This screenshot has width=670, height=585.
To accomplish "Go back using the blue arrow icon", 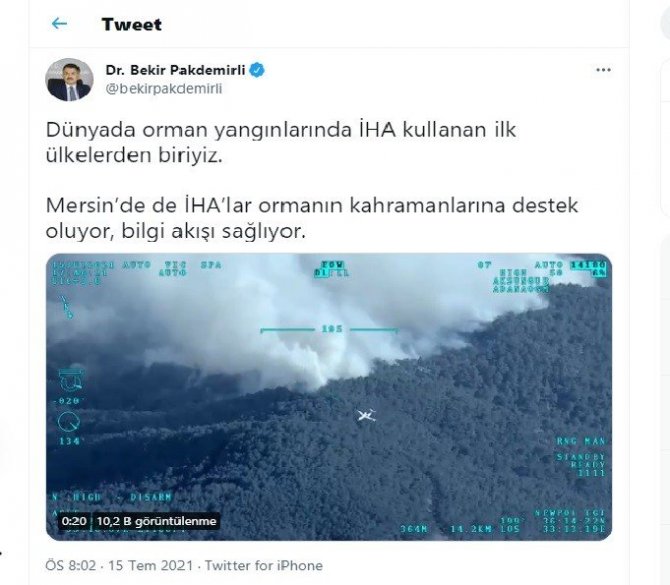I will [59, 24].
